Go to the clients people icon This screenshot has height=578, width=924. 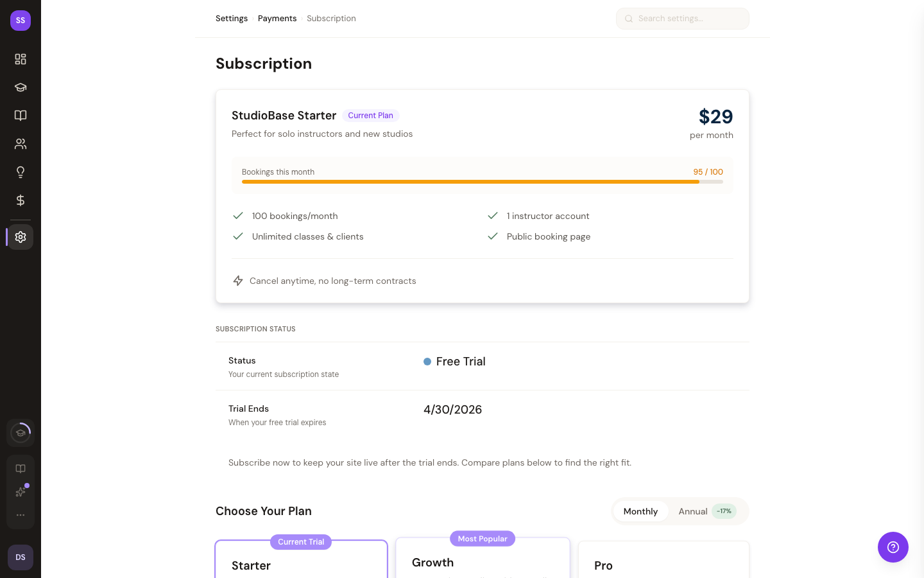(x=21, y=144)
